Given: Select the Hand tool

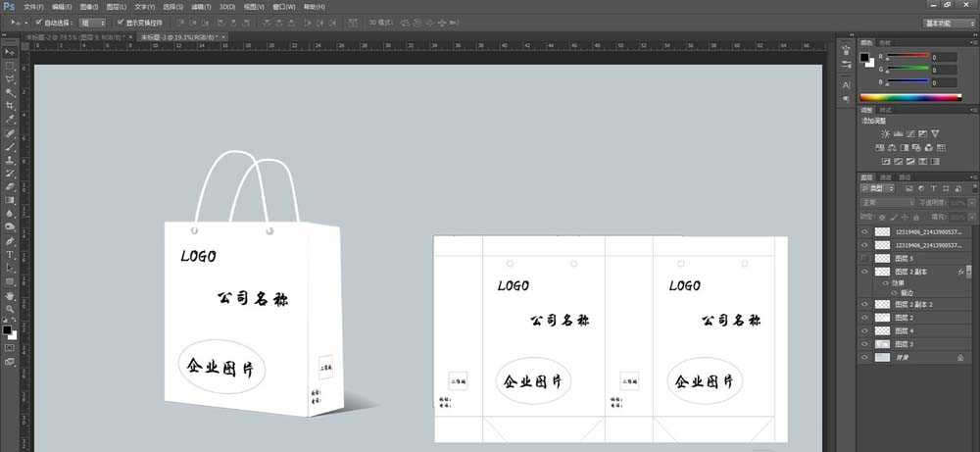Looking at the screenshot, I should click(10, 294).
